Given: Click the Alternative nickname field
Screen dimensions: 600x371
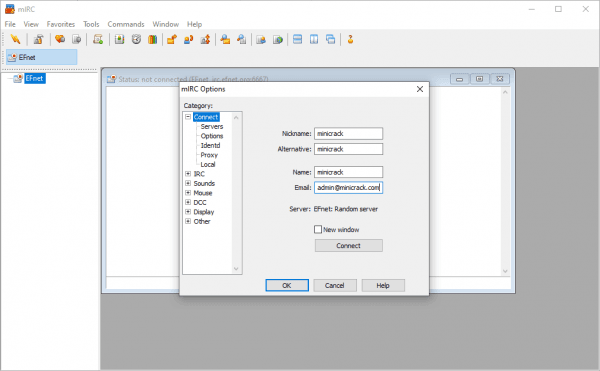Looking at the screenshot, I should click(349, 149).
